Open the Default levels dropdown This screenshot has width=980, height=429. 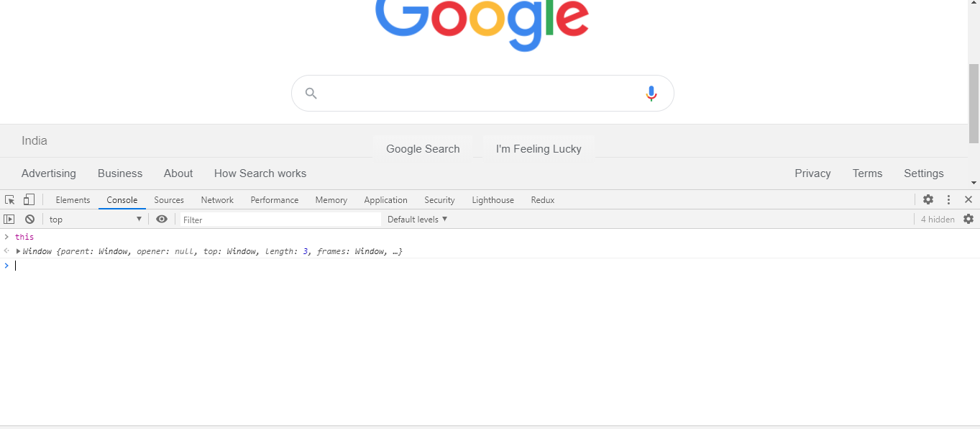(417, 220)
